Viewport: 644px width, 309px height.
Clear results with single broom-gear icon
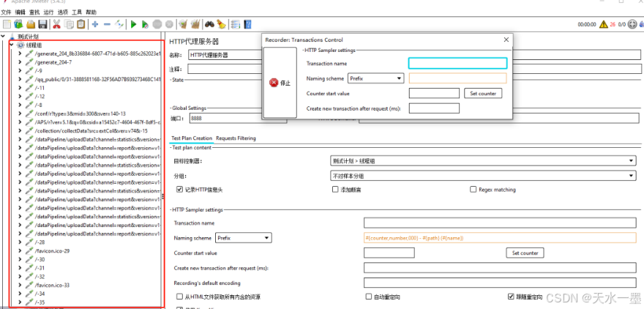coord(183,24)
